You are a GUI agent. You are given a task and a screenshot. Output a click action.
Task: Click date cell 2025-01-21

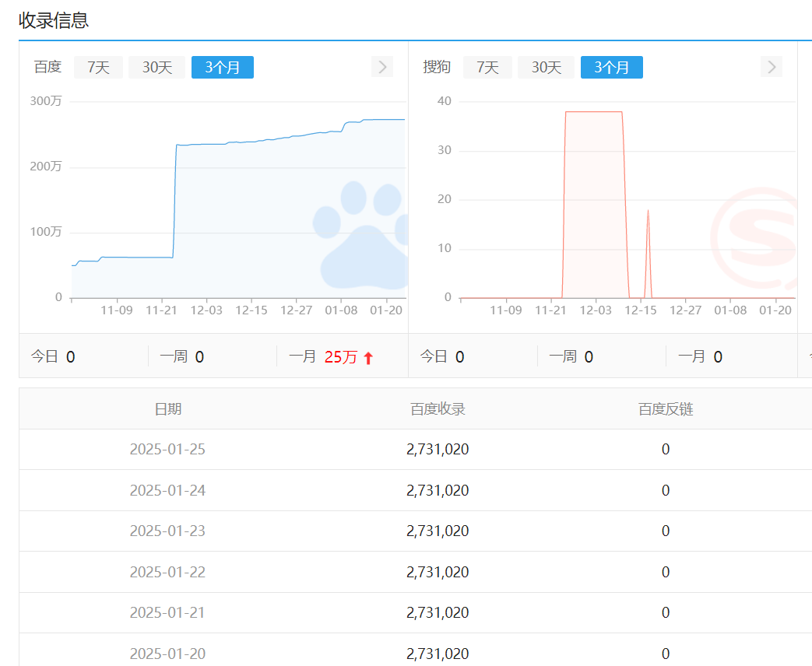(168, 612)
